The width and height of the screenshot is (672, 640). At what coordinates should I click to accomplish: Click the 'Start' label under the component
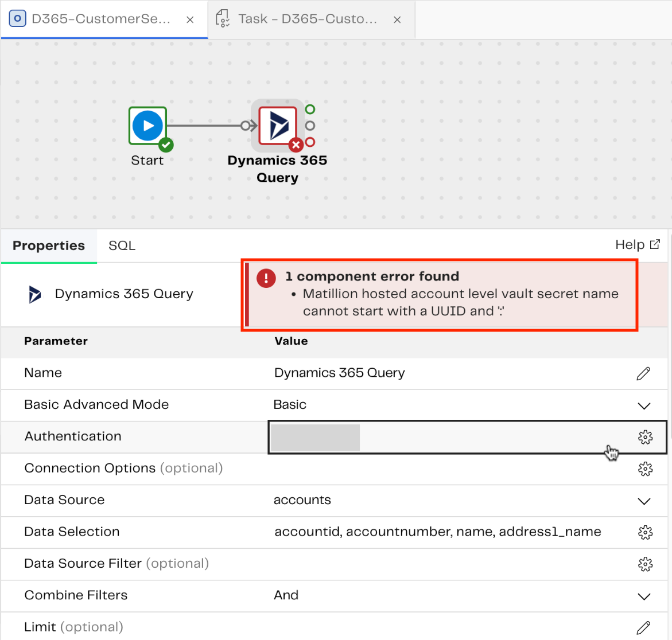click(x=147, y=160)
